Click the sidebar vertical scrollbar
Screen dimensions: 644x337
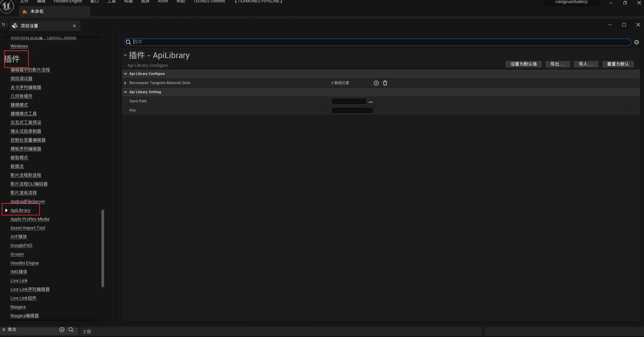click(103, 249)
